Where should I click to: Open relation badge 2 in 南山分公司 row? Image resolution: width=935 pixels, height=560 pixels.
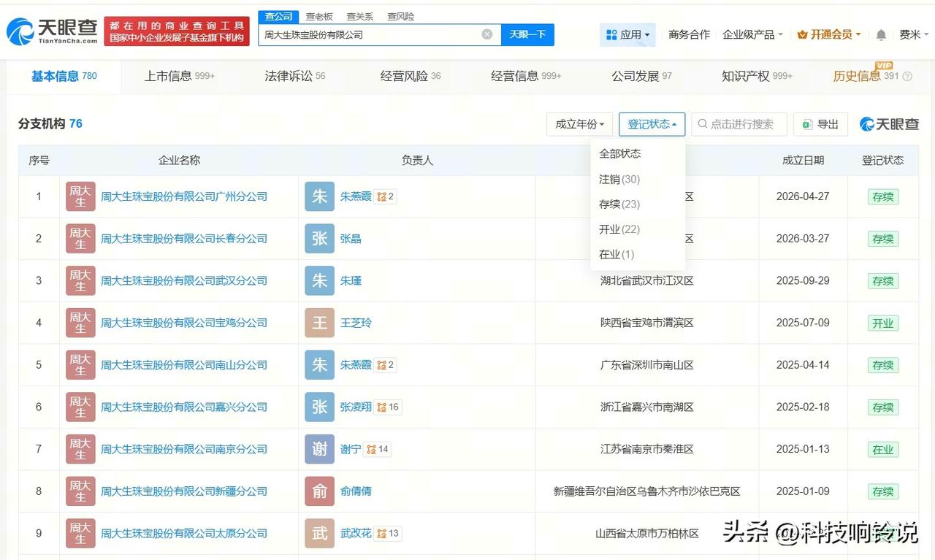[385, 364]
